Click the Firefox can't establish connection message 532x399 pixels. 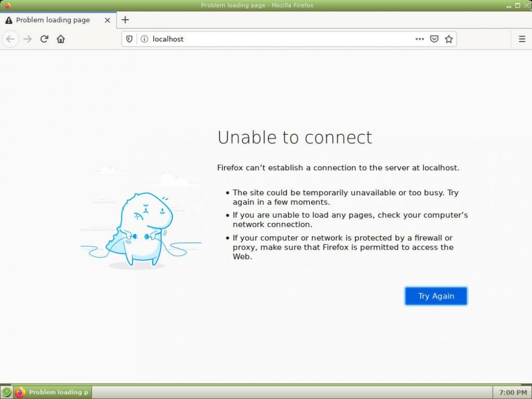(338, 168)
